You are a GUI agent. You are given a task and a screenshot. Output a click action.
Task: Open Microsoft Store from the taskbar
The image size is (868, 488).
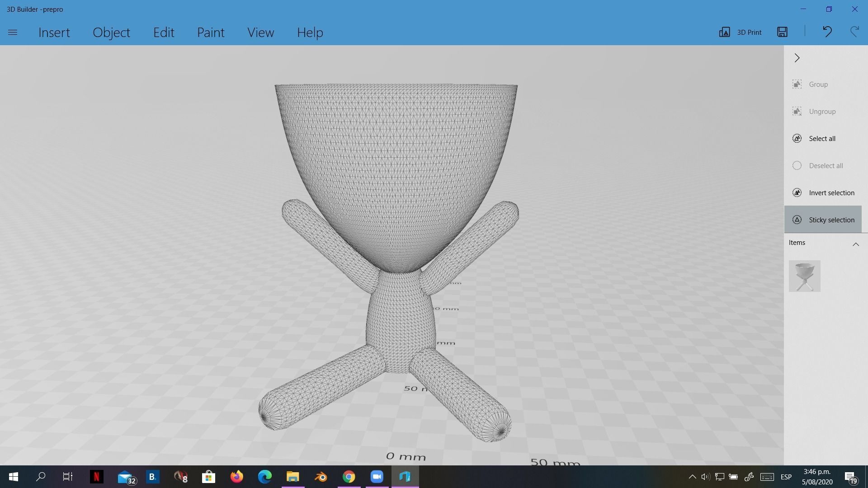tap(208, 477)
